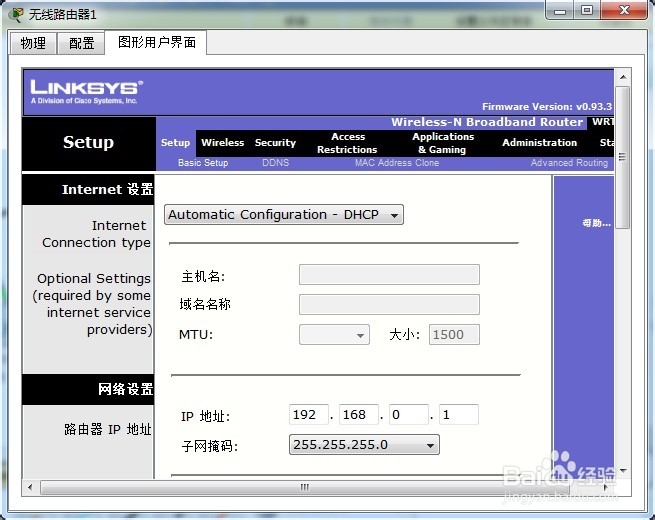The height and width of the screenshot is (520, 655).
Task: Open the 配置 tab
Action: click(81, 43)
